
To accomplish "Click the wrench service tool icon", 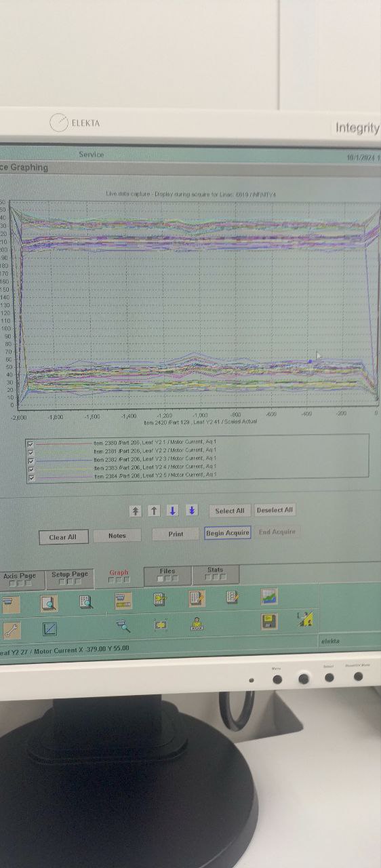I will click(x=12, y=629).
